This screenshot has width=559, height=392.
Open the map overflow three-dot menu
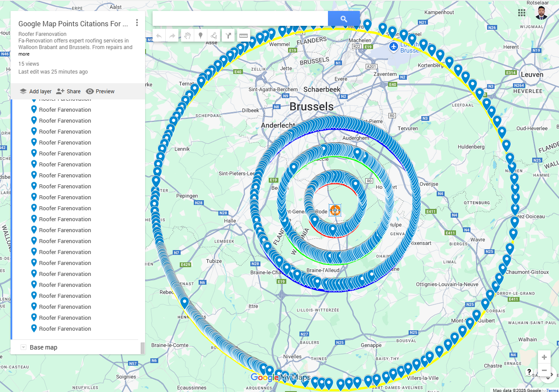click(137, 23)
